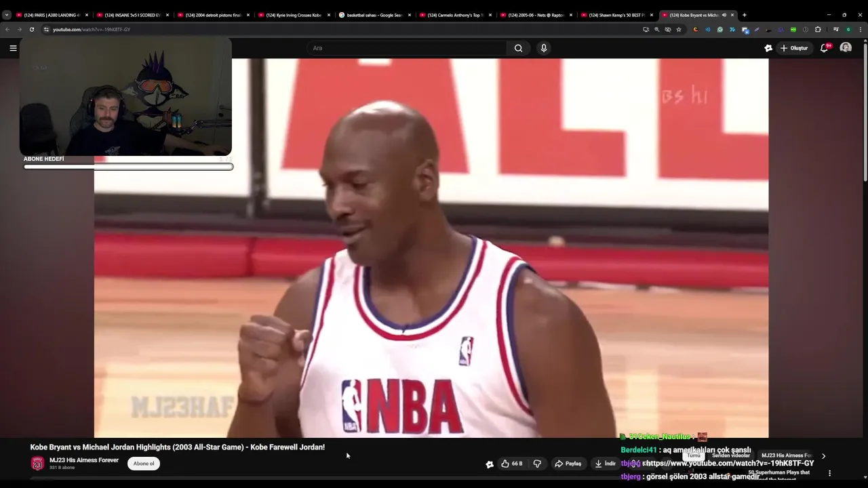868x488 pixels.
Task: Open the Chrome three-dot menu
Action: (861, 29)
